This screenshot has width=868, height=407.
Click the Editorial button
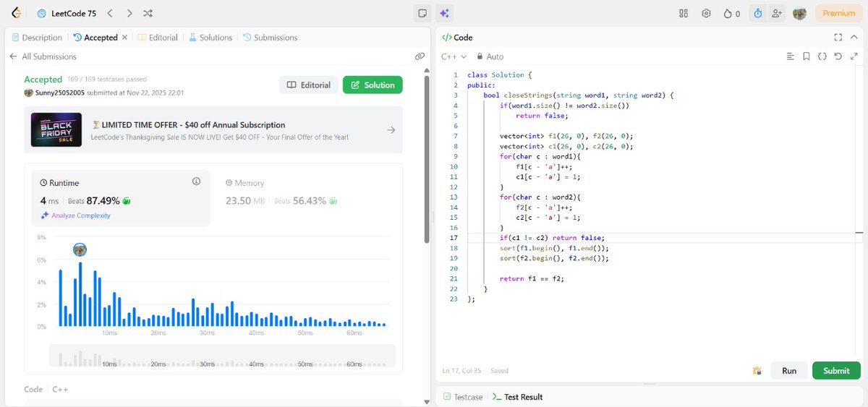point(309,85)
